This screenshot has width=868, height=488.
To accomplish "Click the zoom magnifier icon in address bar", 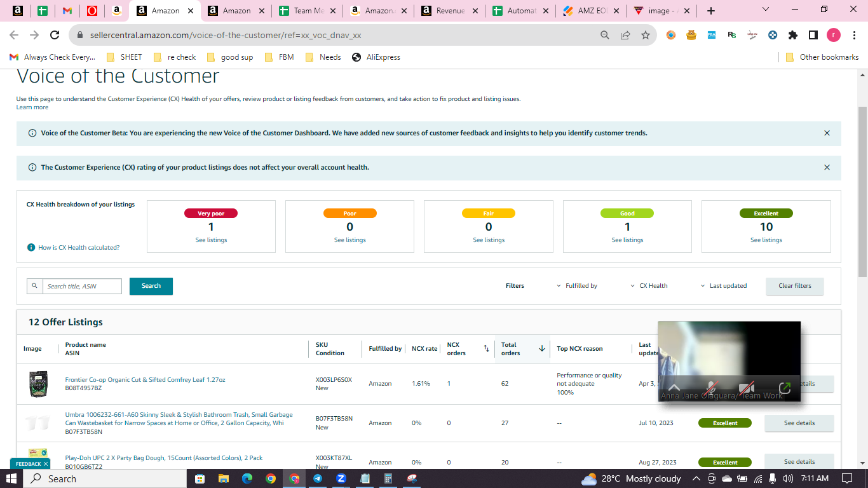I will click(605, 35).
